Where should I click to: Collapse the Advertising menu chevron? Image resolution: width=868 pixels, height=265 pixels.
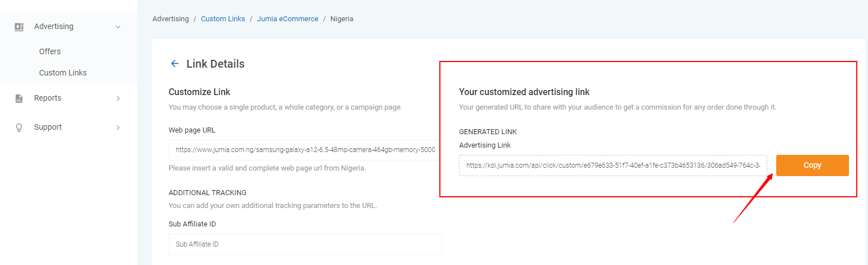[x=118, y=27]
